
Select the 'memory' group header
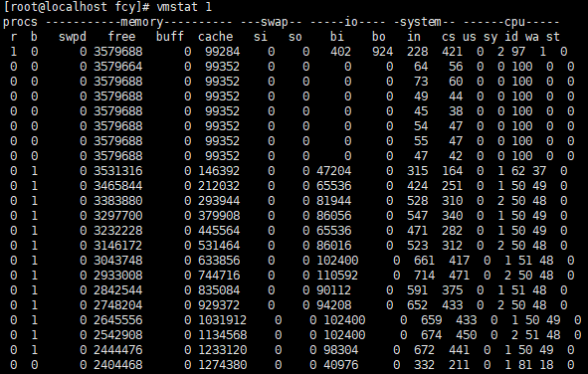(141, 22)
